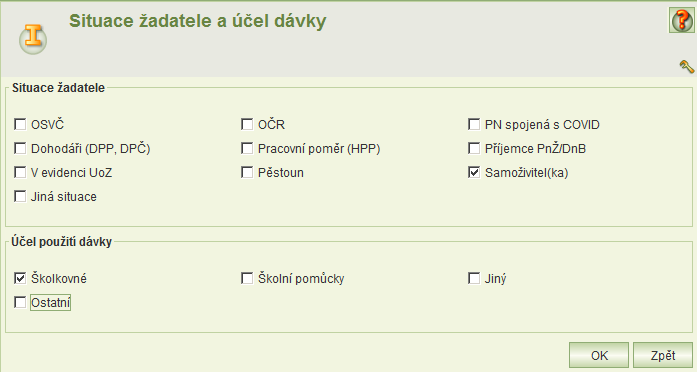Enable PN spojená s COVID
This screenshot has width=697, height=372.
pos(474,124)
